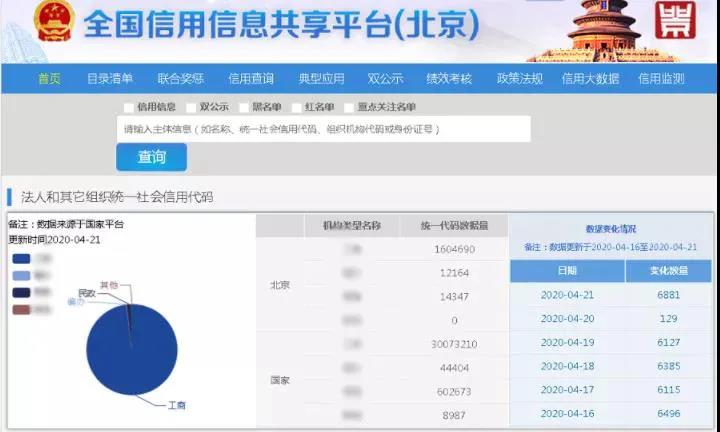Screen dimensions: 720x432
Task: Switch to 信用查询 in navigation bar
Action: (x=251, y=79)
